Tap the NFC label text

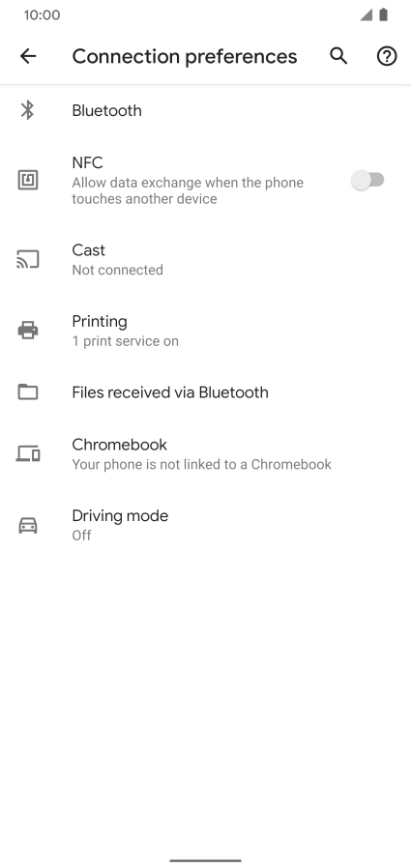(x=87, y=162)
